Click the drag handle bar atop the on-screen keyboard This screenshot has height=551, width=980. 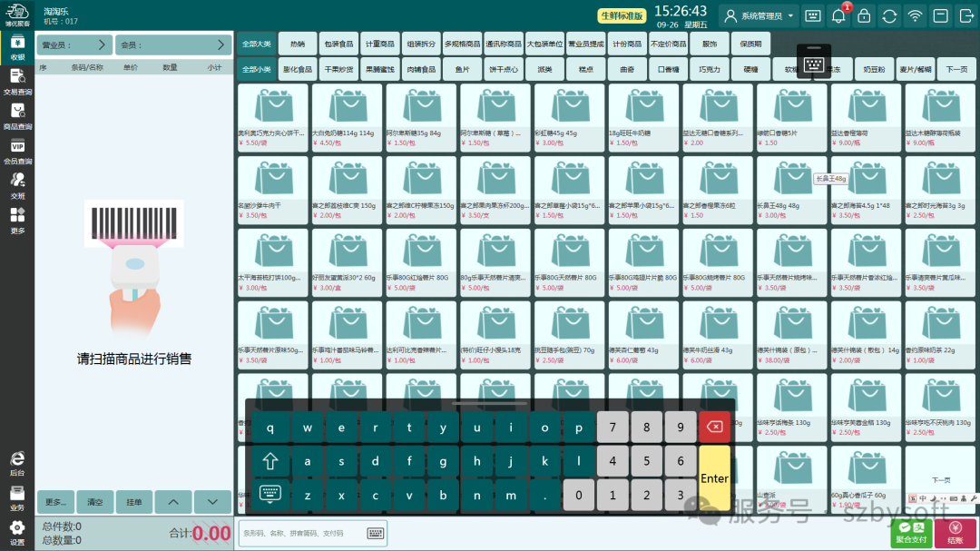[489, 403]
